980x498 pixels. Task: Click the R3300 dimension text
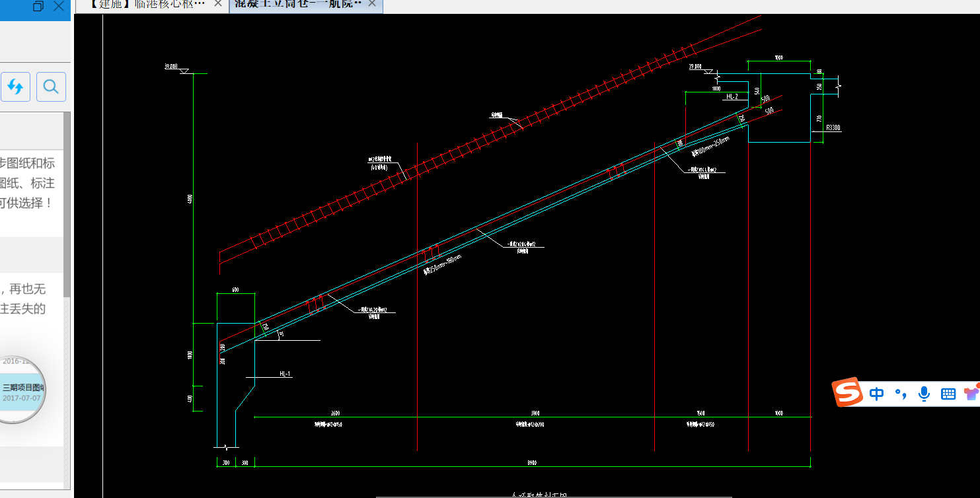833,128
